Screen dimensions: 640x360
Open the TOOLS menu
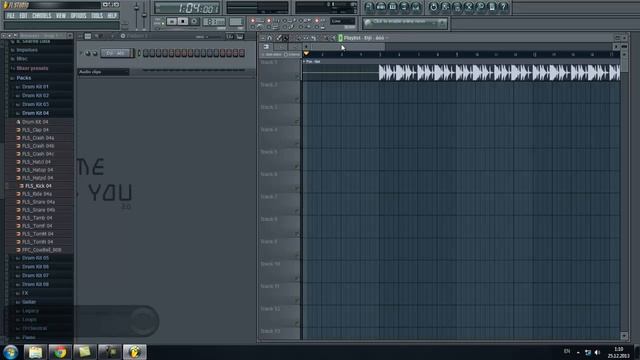point(97,16)
